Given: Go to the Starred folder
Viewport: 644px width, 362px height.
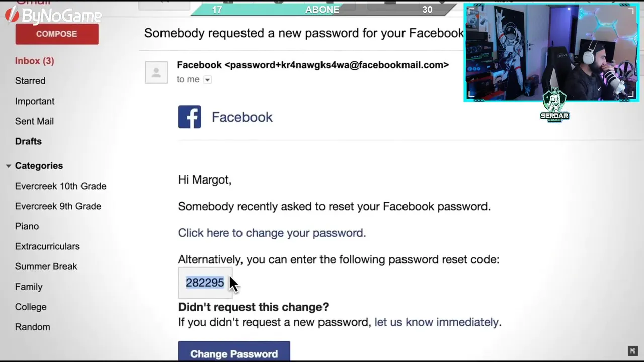Looking at the screenshot, I should click(30, 81).
